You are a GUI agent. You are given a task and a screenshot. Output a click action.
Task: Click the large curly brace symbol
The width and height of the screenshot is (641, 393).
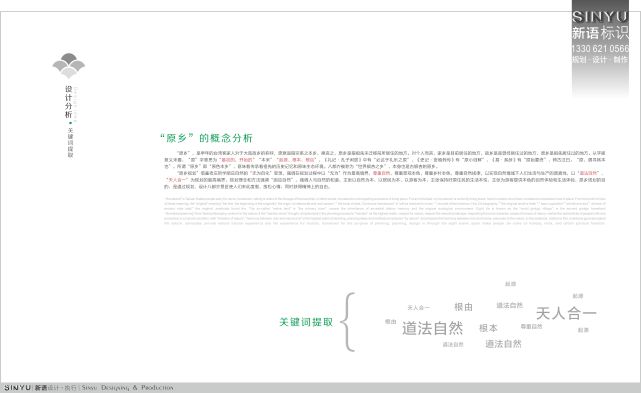(x=348, y=322)
